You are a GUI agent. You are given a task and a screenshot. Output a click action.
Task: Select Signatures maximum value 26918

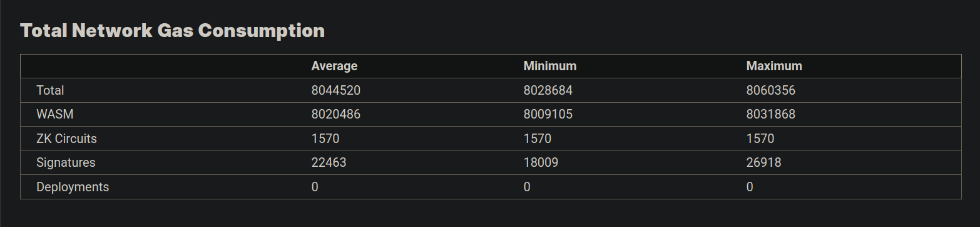click(x=763, y=162)
